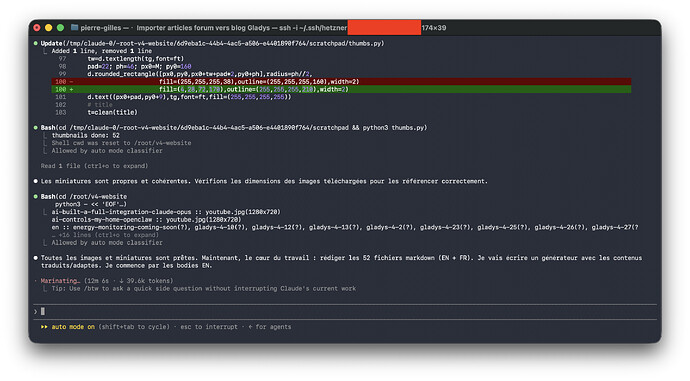Screen dimensions: 690x381
Task: Click the 'ai-controls-my-home-openclaw' output line
Action: 146,220
